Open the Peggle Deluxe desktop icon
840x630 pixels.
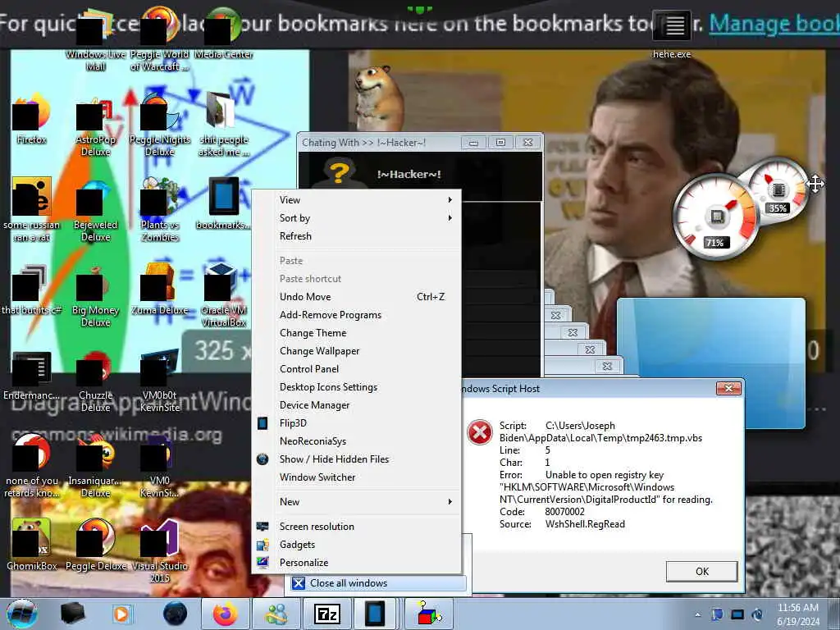95,545
